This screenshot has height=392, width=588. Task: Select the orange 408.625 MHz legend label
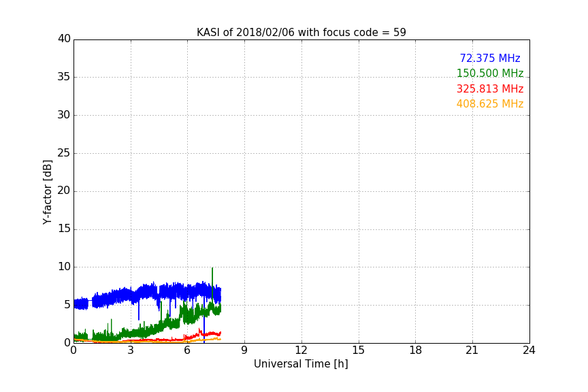pos(490,104)
